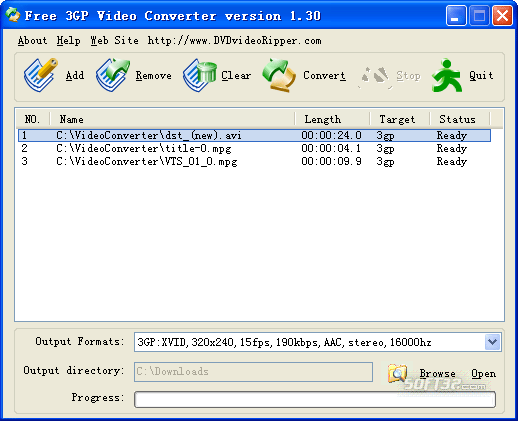Expand the Output Formats dropdown arrow
Viewport: 518px width, 421px height.
tap(493, 342)
